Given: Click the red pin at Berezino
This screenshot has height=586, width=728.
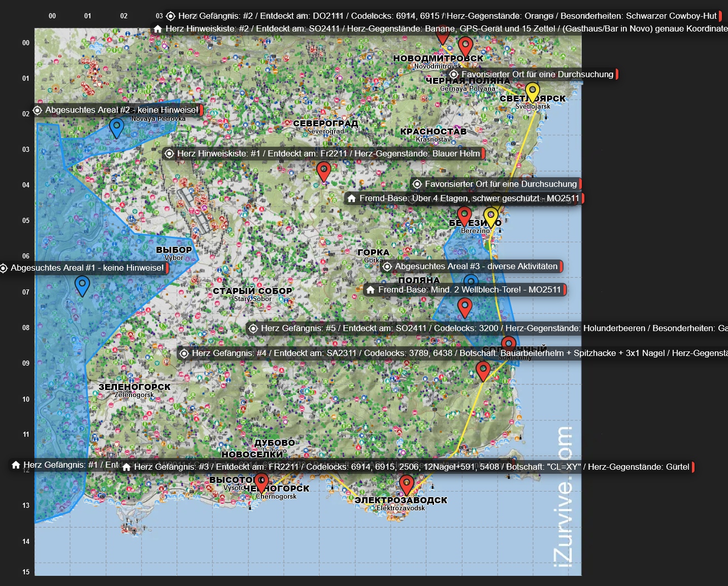Looking at the screenshot, I should pos(464,217).
